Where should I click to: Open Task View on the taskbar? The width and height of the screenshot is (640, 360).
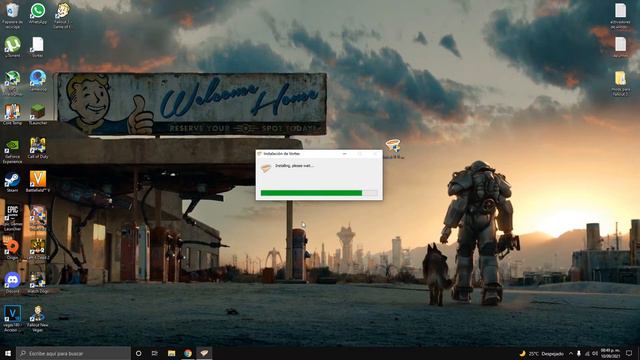tap(155, 353)
